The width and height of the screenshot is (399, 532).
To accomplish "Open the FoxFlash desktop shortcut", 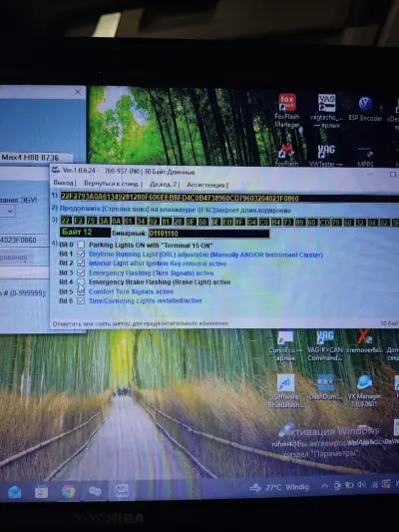I will [x=287, y=155].
